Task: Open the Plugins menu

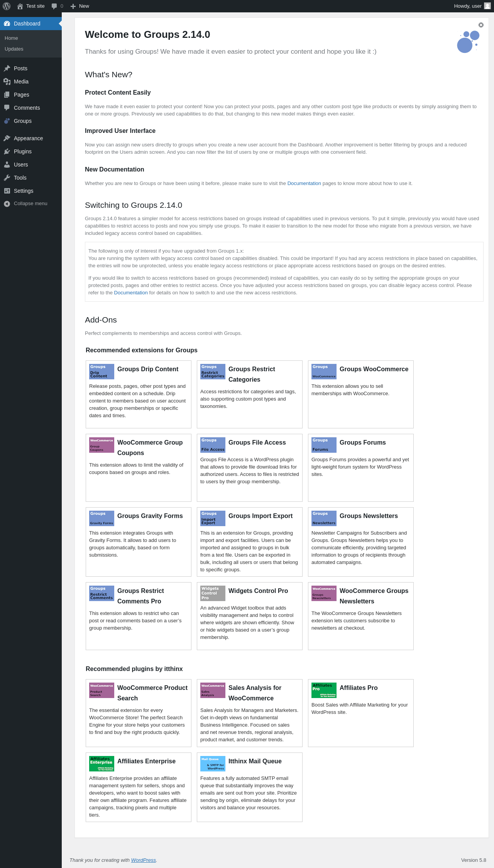Action: 31,151
